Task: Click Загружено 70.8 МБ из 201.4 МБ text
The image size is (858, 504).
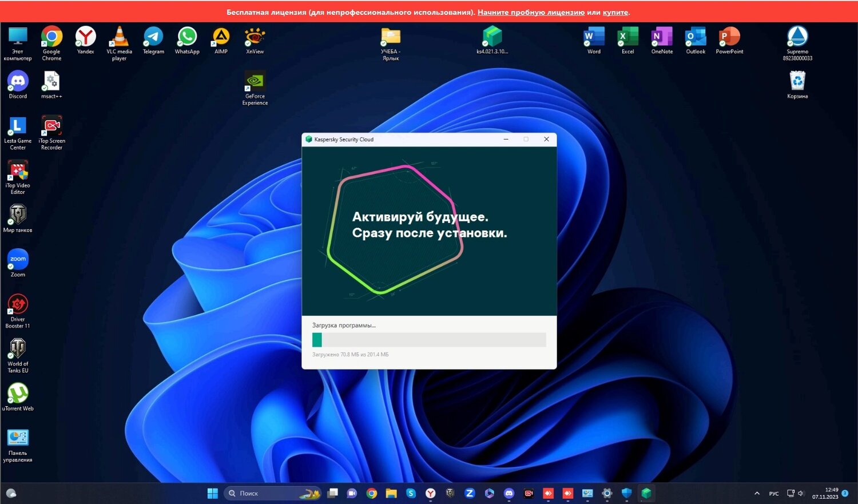Action: coord(350,355)
